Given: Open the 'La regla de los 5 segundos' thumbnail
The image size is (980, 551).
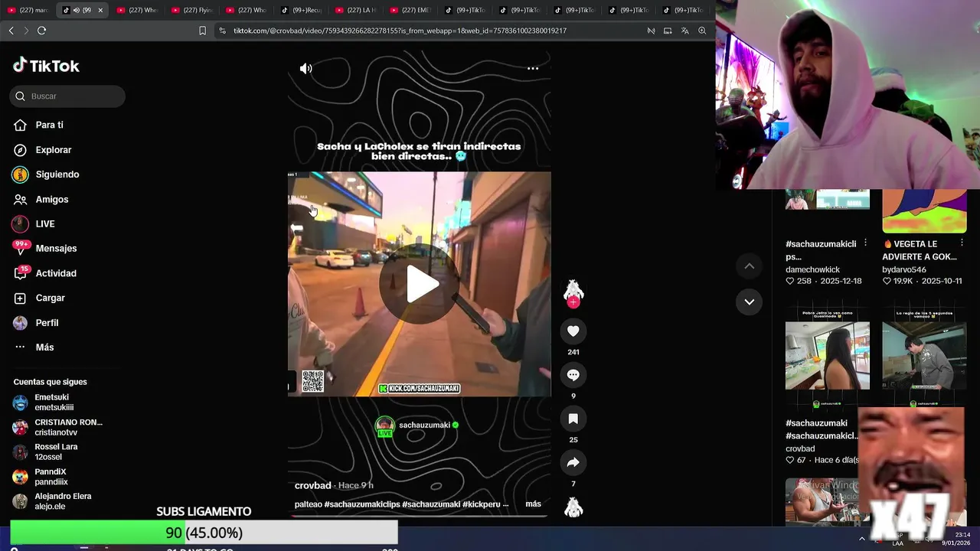Looking at the screenshot, I should (924, 355).
